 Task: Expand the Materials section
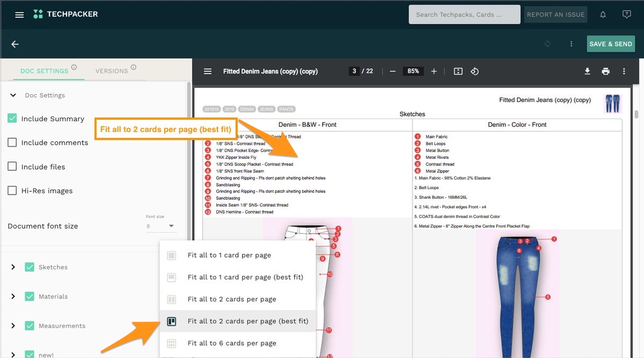(x=13, y=296)
